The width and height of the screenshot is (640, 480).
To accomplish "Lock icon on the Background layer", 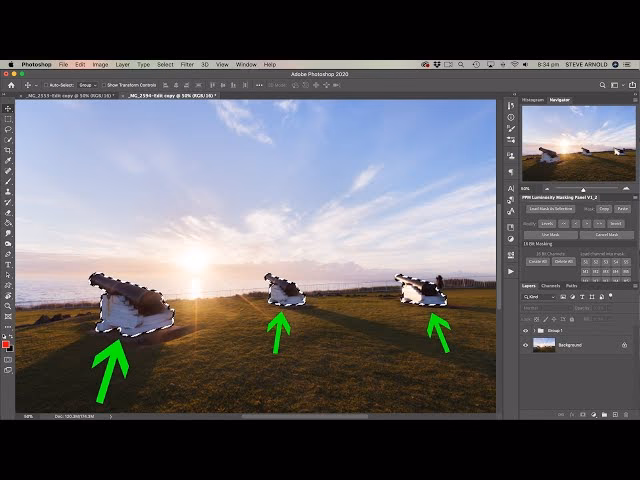I will coord(624,345).
